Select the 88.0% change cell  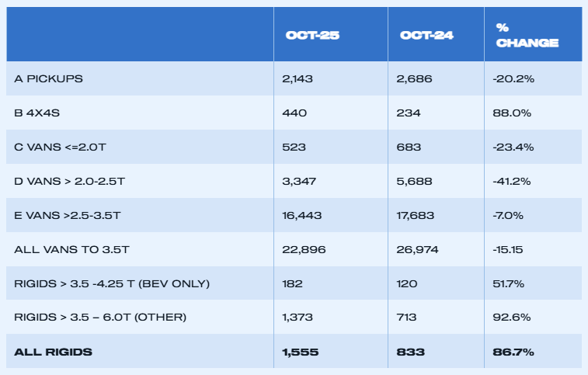coord(512,113)
